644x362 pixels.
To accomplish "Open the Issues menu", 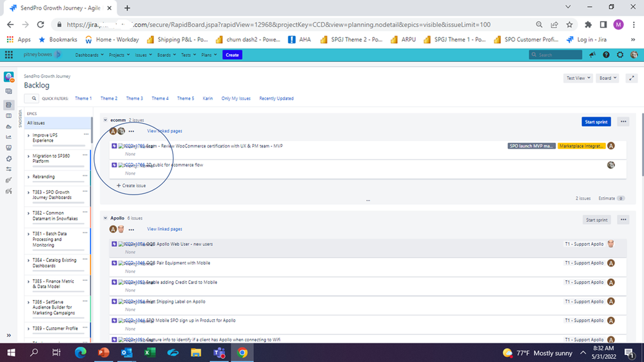I will point(143,55).
